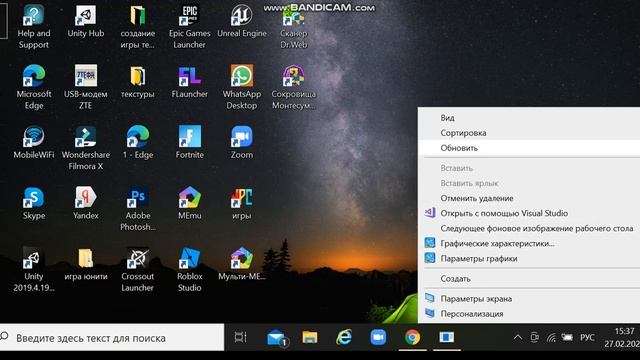This screenshot has width=640, height=360.
Task: Select the Мульти-MEmu desktop icon
Action: tap(242, 264)
